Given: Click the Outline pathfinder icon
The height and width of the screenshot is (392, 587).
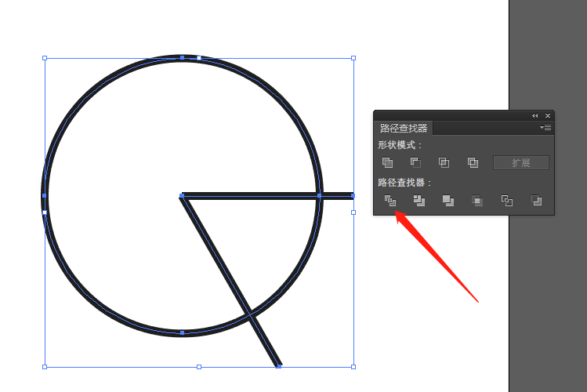Looking at the screenshot, I should [507, 201].
